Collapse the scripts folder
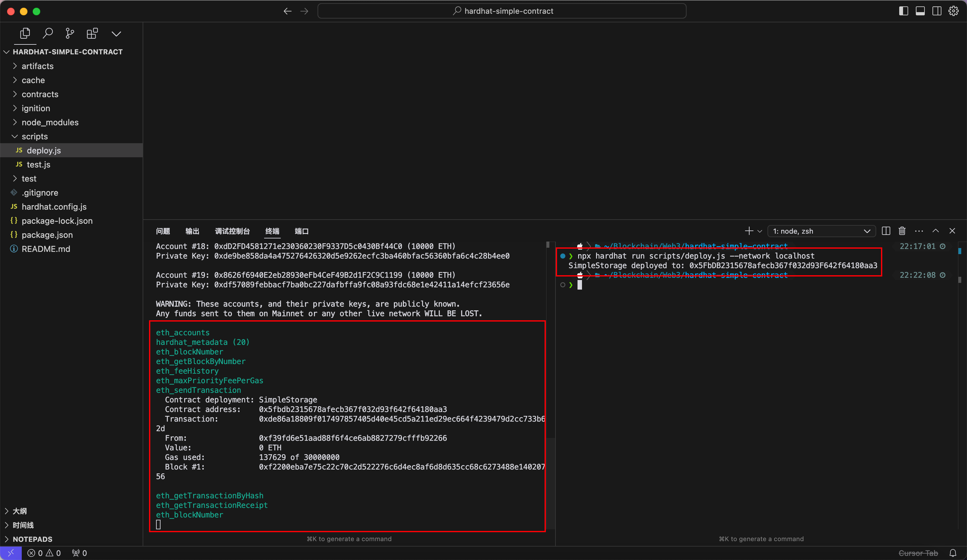 71,136
